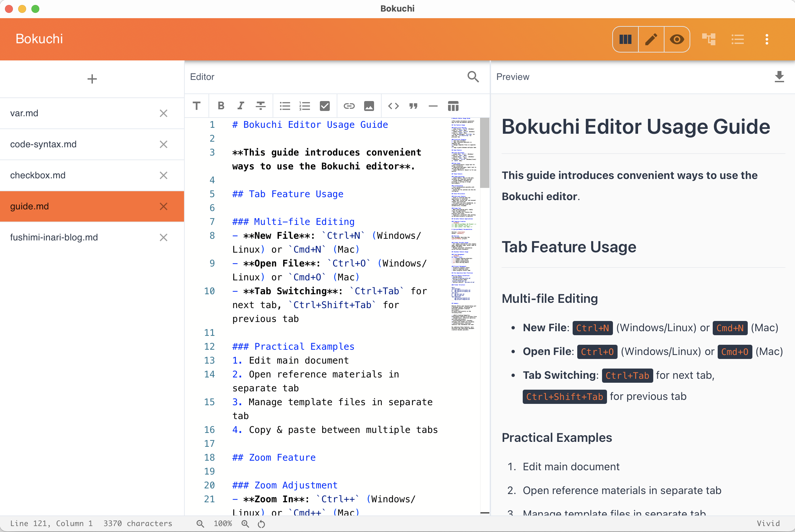Open the three-dot overflow menu
Screen dimensions: 795x532
pos(767,39)
